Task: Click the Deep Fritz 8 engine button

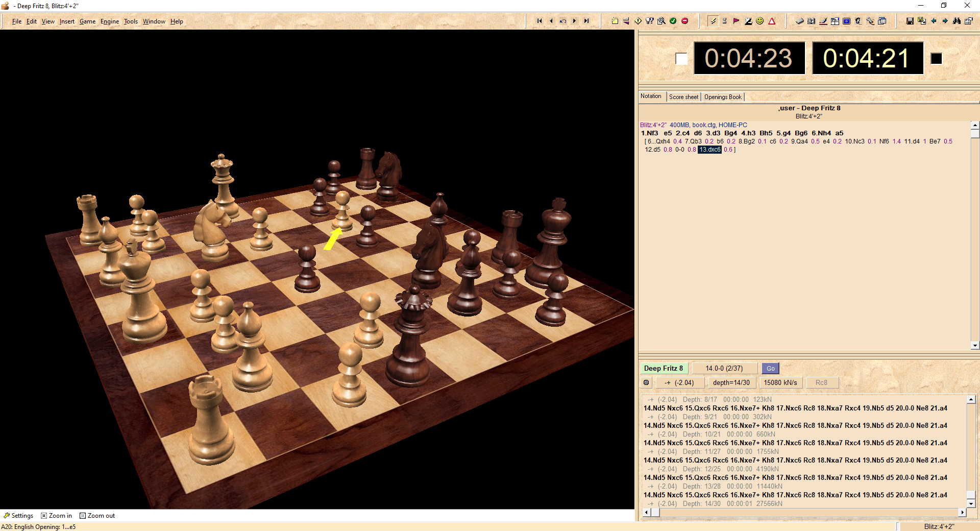Action: [664, 368]
